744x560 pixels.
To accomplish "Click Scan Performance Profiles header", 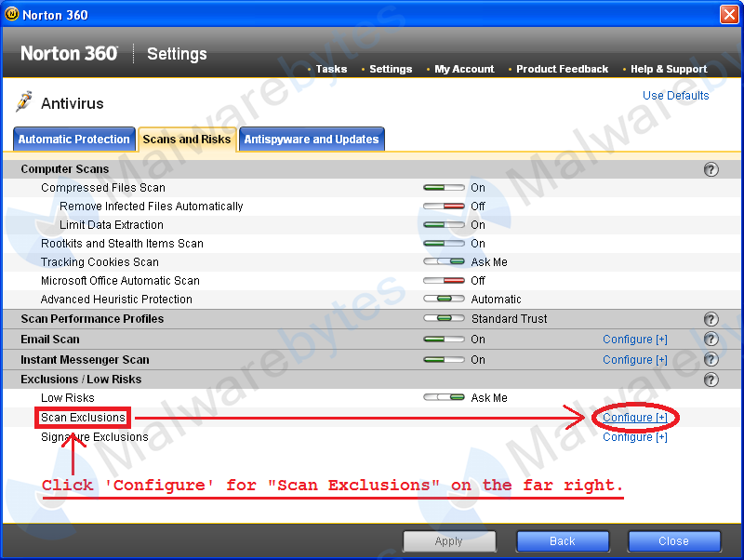I will click(92, 318).
